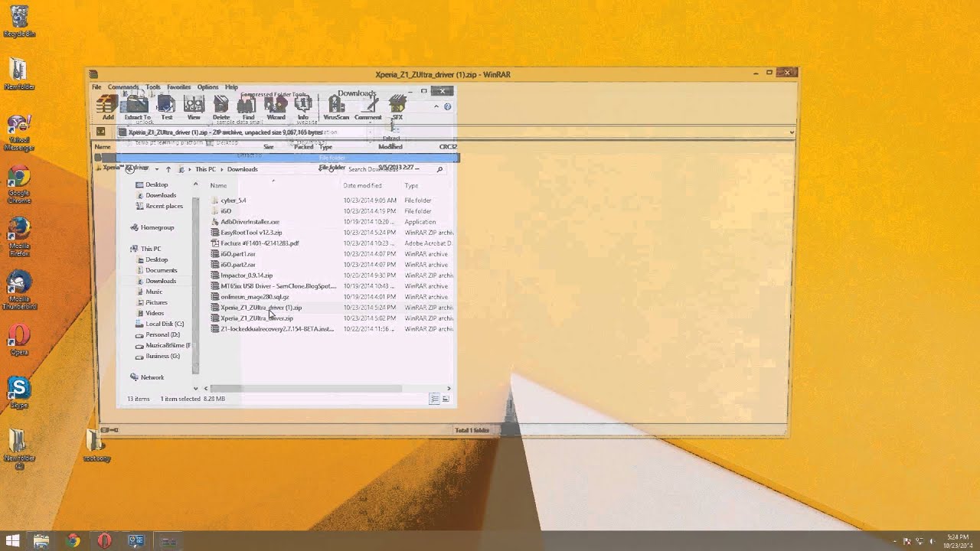Run the Test archive tool
The image size is (980, 551).
[x=166, y=107]
